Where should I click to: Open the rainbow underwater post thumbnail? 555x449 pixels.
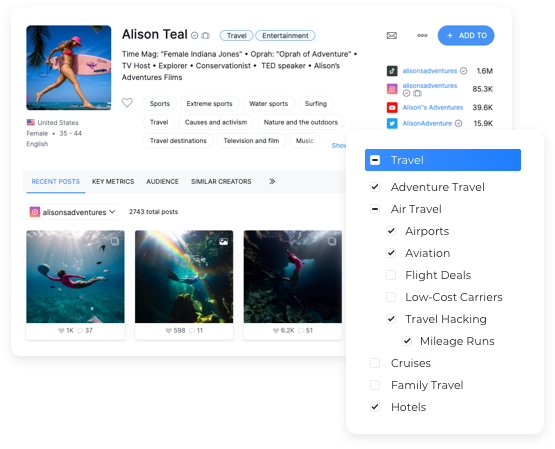click(x=184, y=277)
